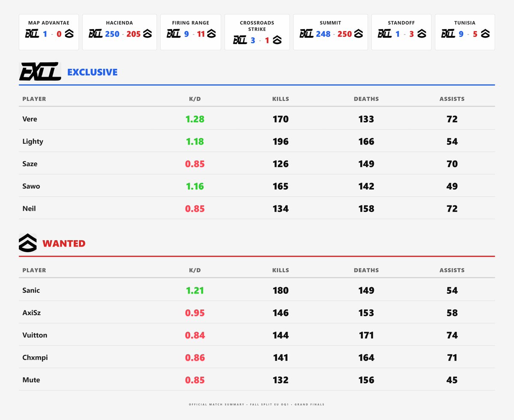Click Saze's 126 kills value
This screenshot has height=420, width=514.
click(x=281, y=164)
